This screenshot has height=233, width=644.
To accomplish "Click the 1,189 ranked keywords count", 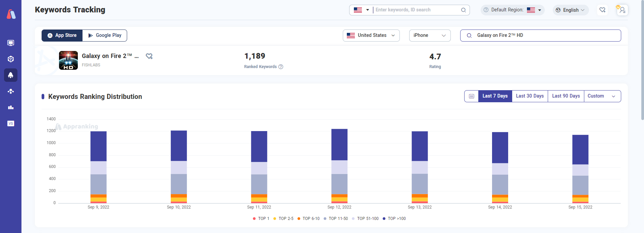I will 255,56.
